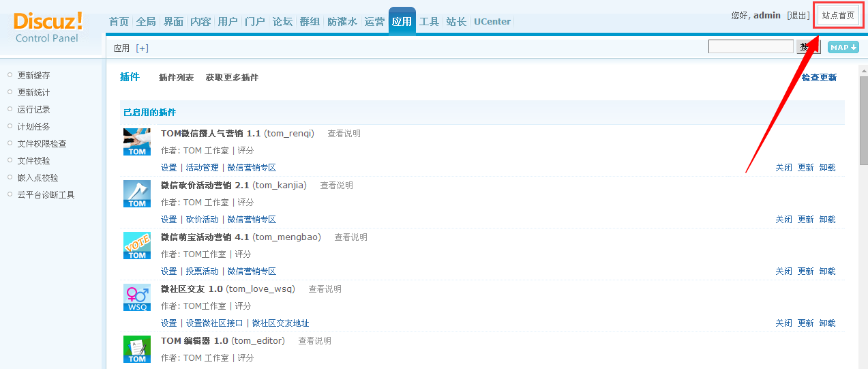The height and width of the screenshot is (369, 868).
Task: Click the tom_editor plugin icon
Action: [x=137, y=349]
